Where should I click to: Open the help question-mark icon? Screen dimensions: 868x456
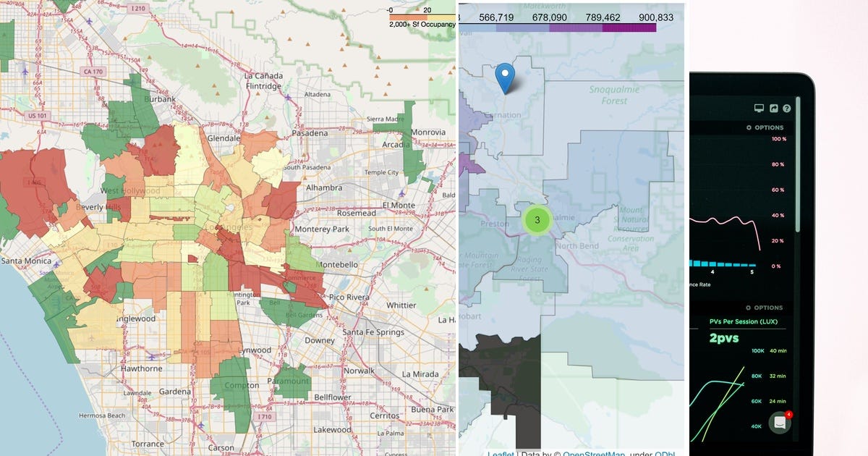786,108
